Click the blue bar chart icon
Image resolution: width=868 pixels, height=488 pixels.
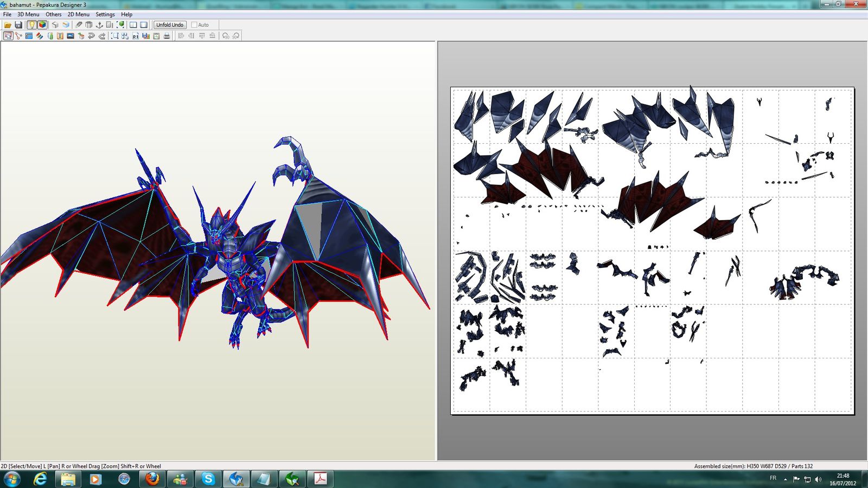(x=146, y=36)
